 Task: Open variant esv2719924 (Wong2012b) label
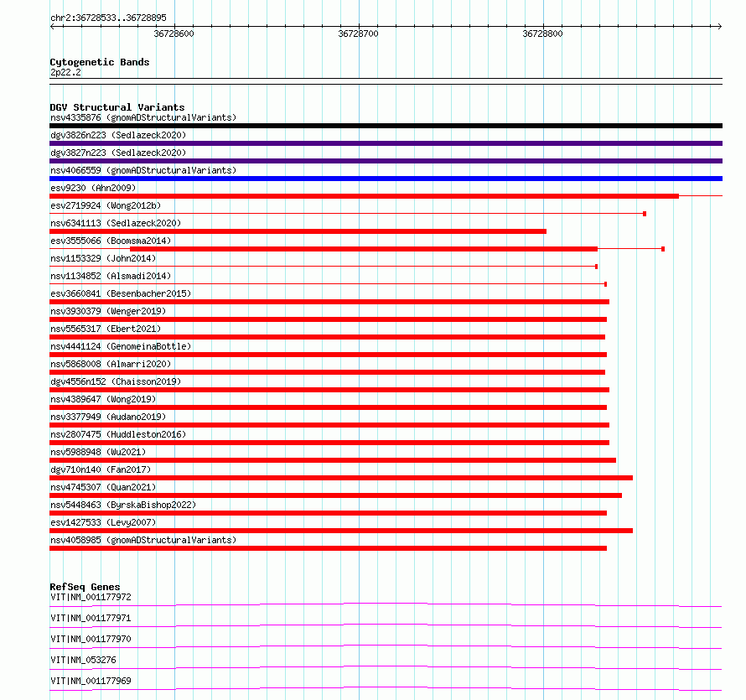tap(106, 205)
